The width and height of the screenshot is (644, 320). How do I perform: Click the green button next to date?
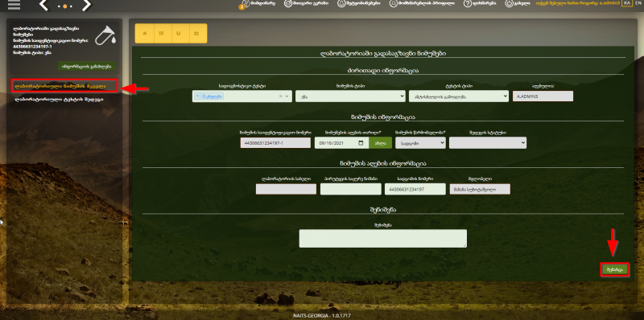pyautogui.click(x=380, y=143)
